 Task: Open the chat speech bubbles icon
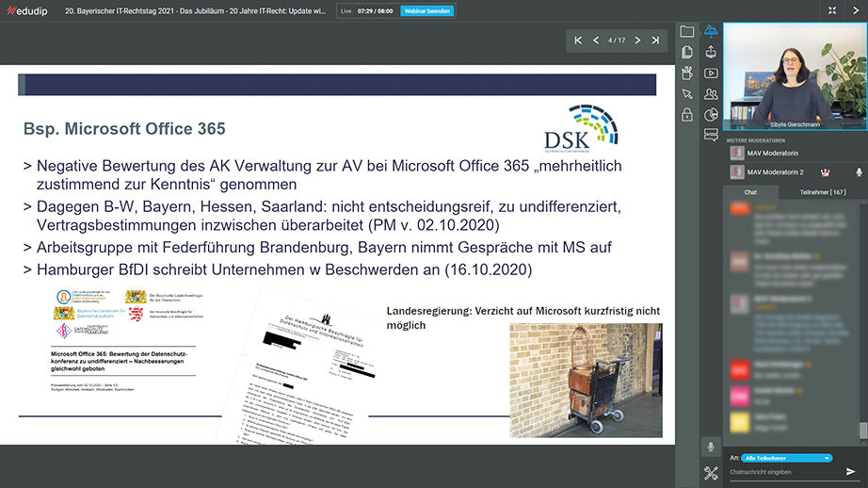tap(711, 135)
